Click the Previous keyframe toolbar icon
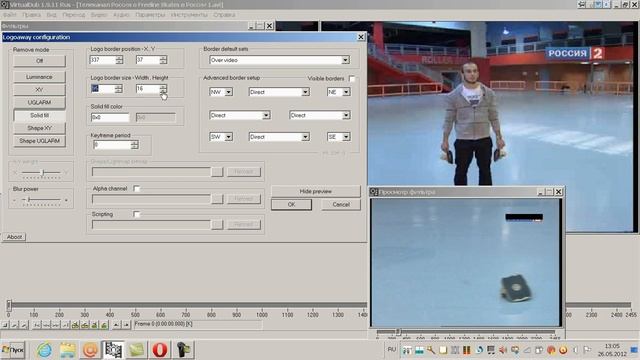 pos(75,325)
